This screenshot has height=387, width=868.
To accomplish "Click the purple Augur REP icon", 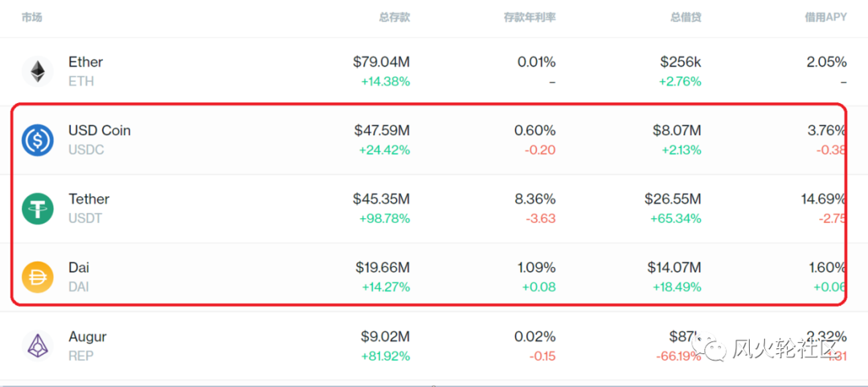I will [x=38, y=346].
